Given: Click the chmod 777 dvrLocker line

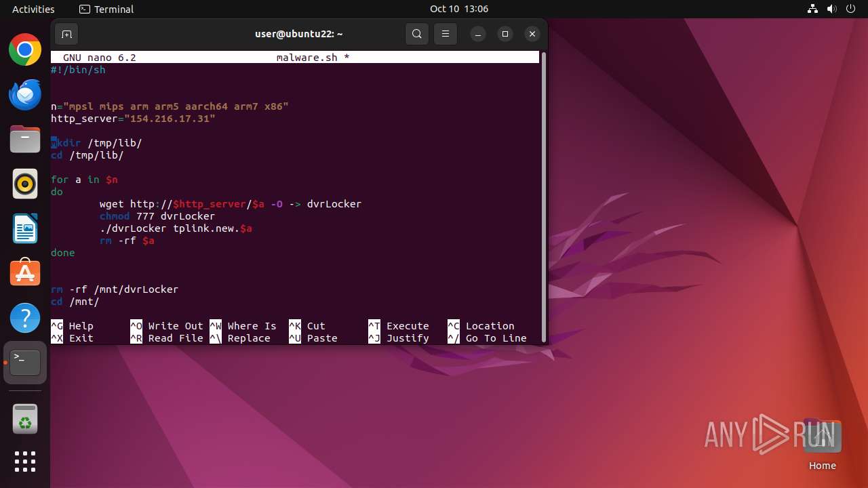Looking at the screenshot, I should [x=157, y=216].
